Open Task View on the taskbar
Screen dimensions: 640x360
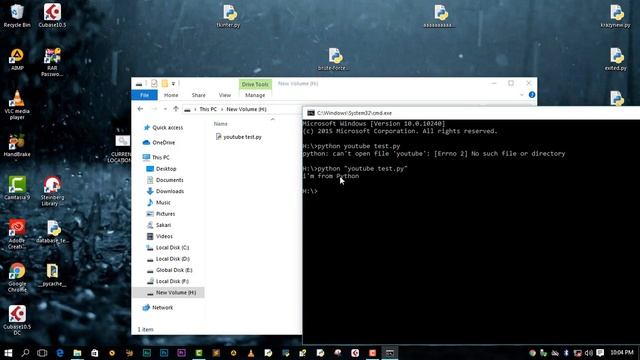coord(42,353)
